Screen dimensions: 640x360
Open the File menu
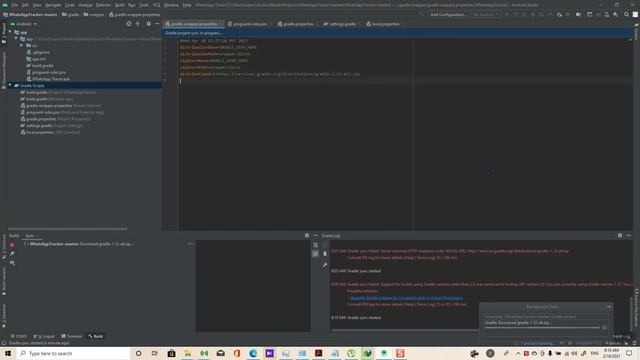click(15, 5)
